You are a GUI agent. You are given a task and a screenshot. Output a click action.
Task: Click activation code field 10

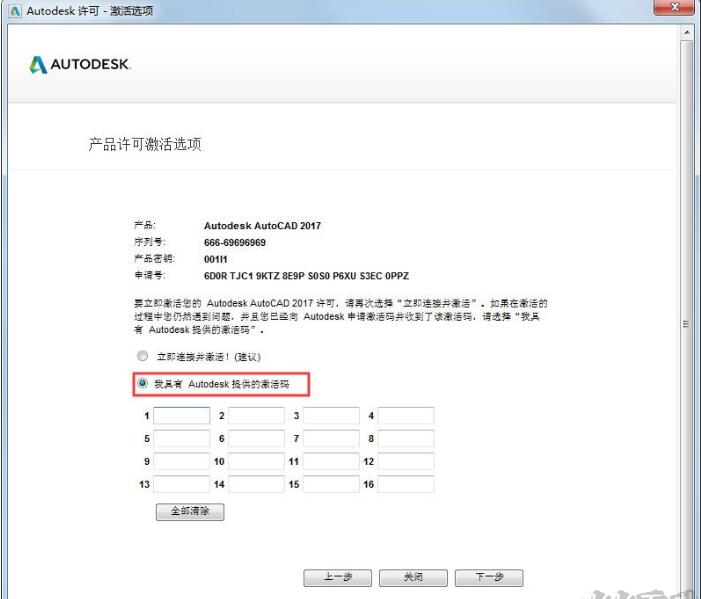click(256, 461)
